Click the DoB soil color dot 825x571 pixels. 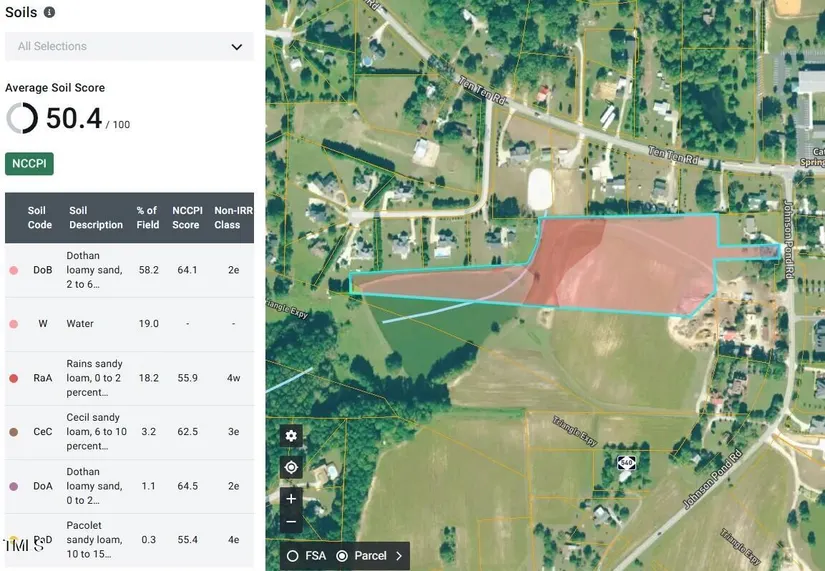click(x=13, y=270)
